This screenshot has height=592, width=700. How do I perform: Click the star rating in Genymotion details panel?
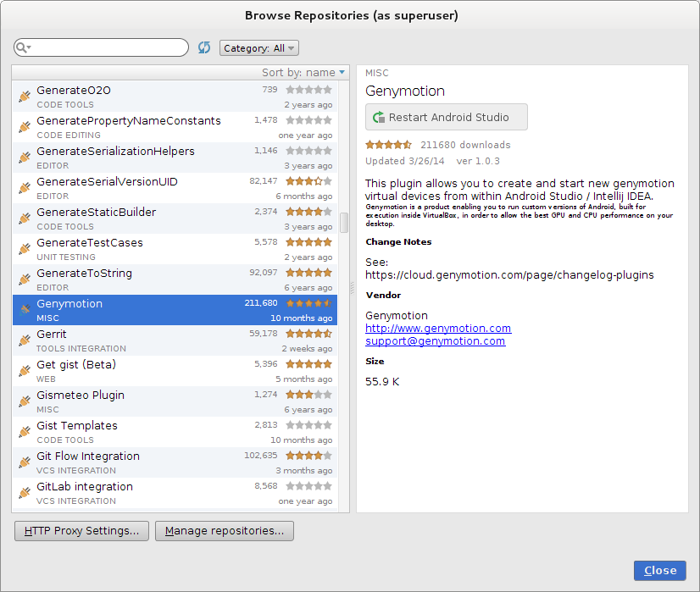click(388, 145)
